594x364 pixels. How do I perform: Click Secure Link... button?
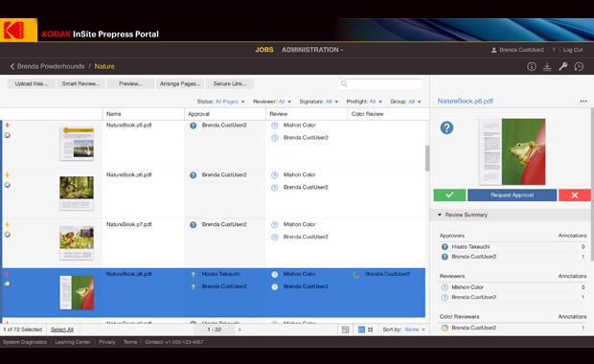(230, 83)
